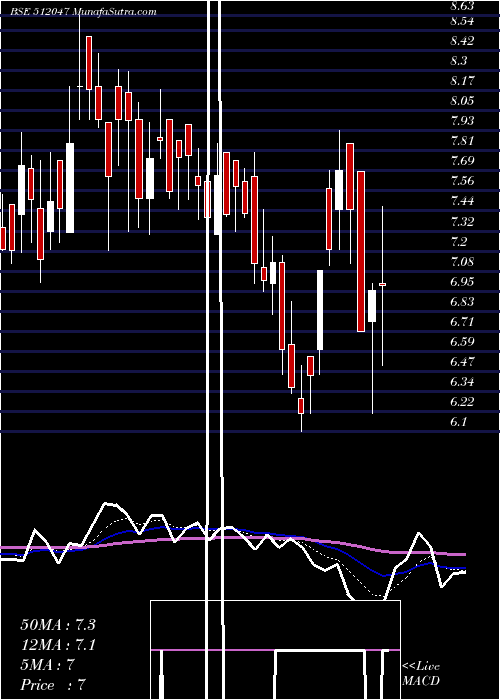Click the 7.69 price axis label
The height and width of the screenshot is (700, 500).
[x=462, y=161]
